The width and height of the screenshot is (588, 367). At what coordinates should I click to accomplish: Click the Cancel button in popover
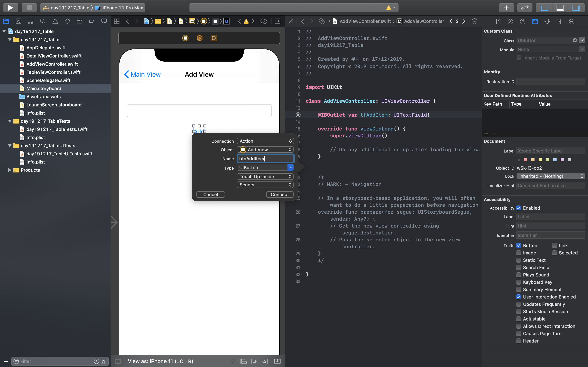point(210,195)
